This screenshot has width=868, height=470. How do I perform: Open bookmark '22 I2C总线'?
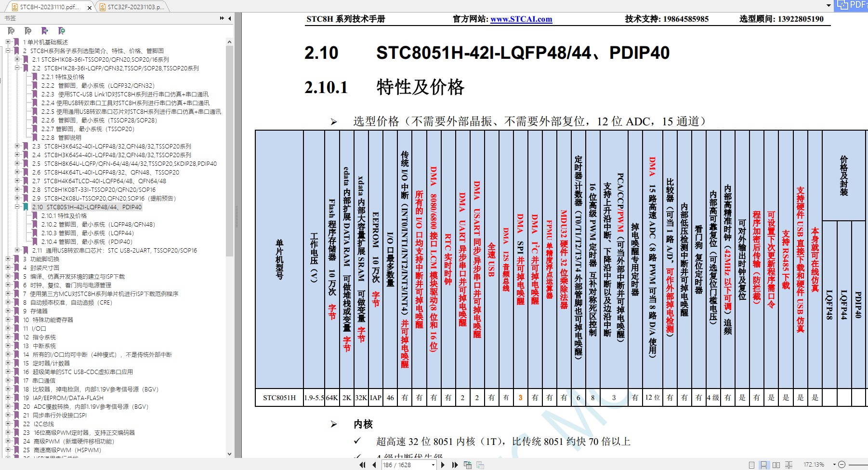click(x=39, y=424)
